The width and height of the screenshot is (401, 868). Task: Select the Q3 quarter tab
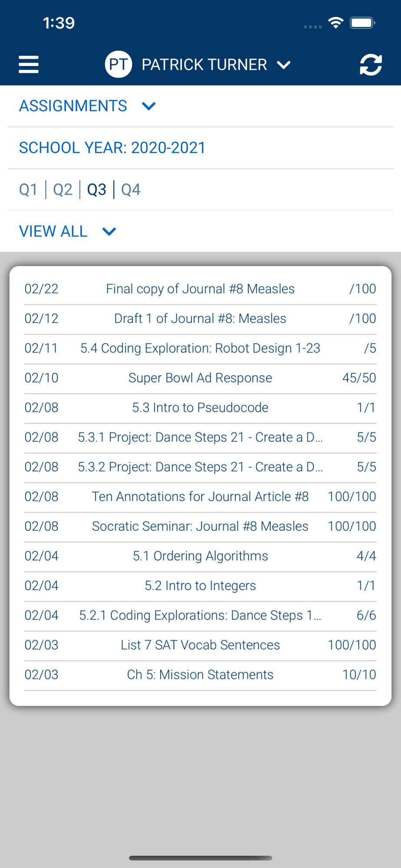(x=96, y=190)
